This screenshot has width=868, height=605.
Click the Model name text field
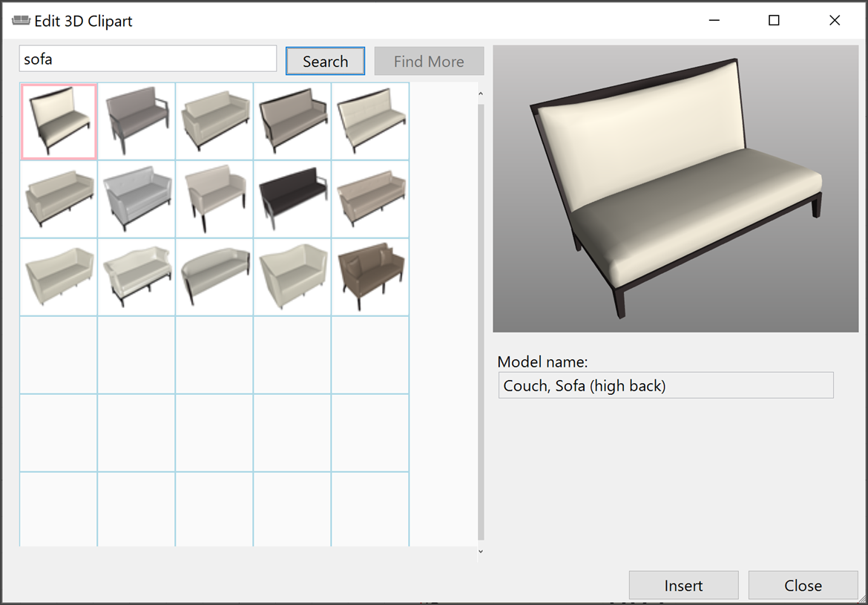pyautogui.click(x=666, y=385)
